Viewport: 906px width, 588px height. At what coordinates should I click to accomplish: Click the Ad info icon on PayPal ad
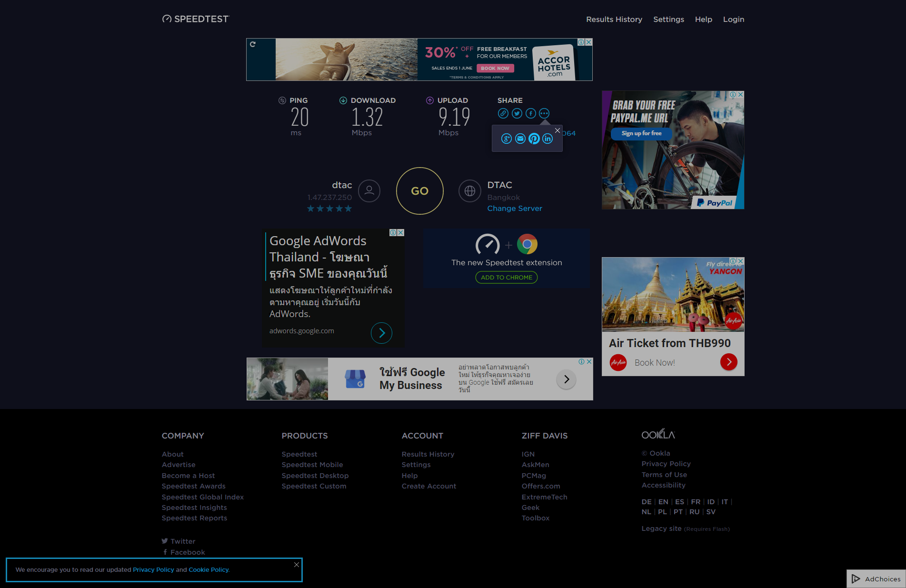[733, 94]
